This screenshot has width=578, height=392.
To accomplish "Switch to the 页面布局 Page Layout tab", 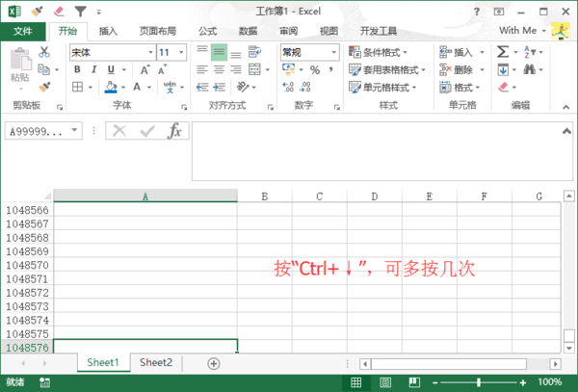I will 157,32.
